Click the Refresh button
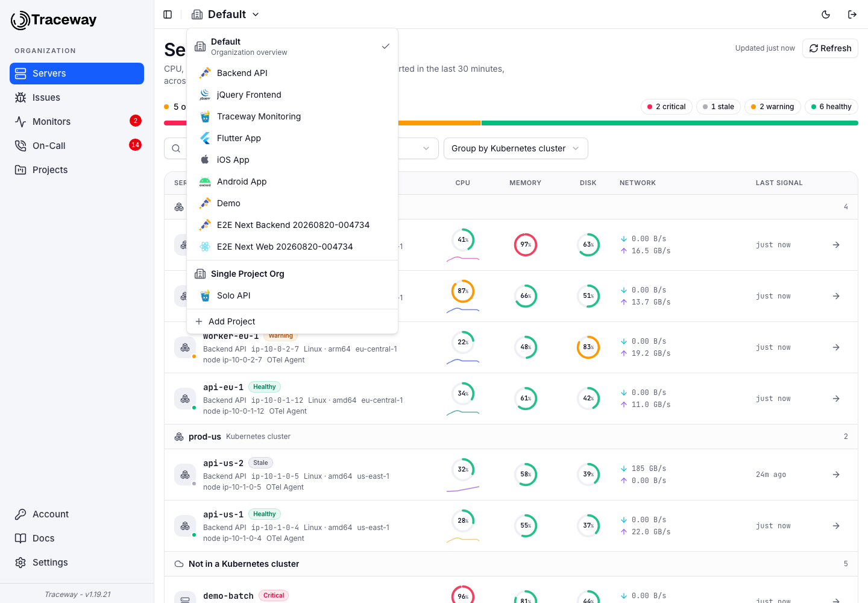The width and height of the screenshot is (868, 603). point(830,48)
